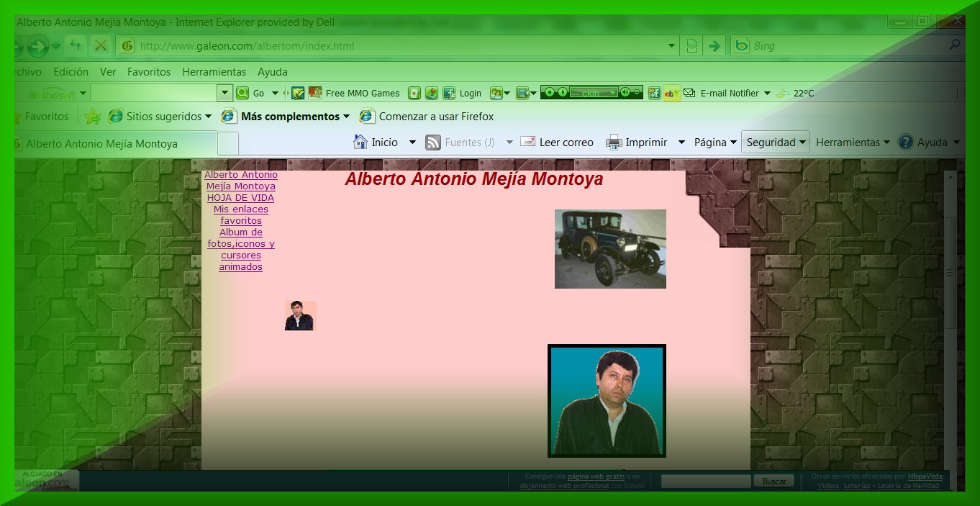
Task: Open the Ver menu
Action: point(108,72)
